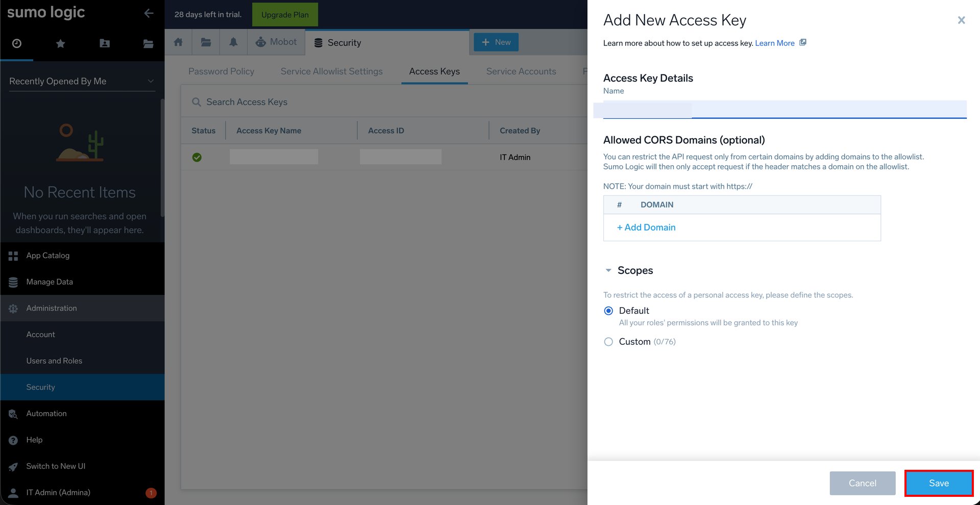Image resolution: width=980 pixels, height=505 pixels.
Task: Cancel the new access key
Action: (x=863, y=483)
